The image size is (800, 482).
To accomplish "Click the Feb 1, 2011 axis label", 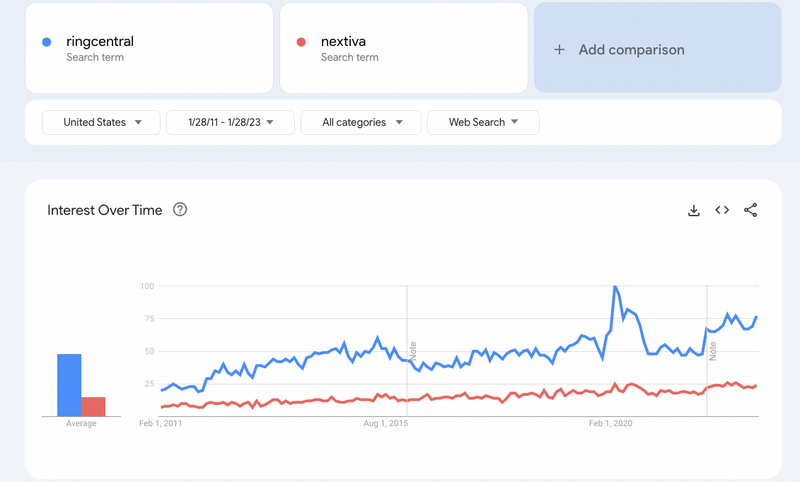I will tap(160, 423).
